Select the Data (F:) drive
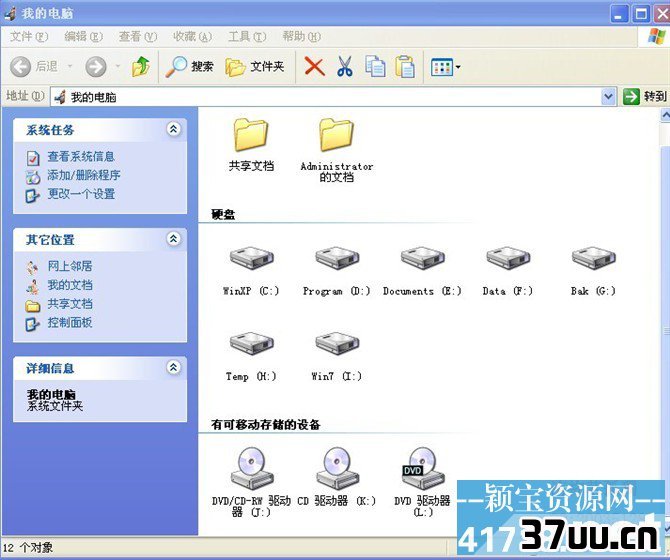The width and height of the screenshot is (670, 560). point(508,271)
